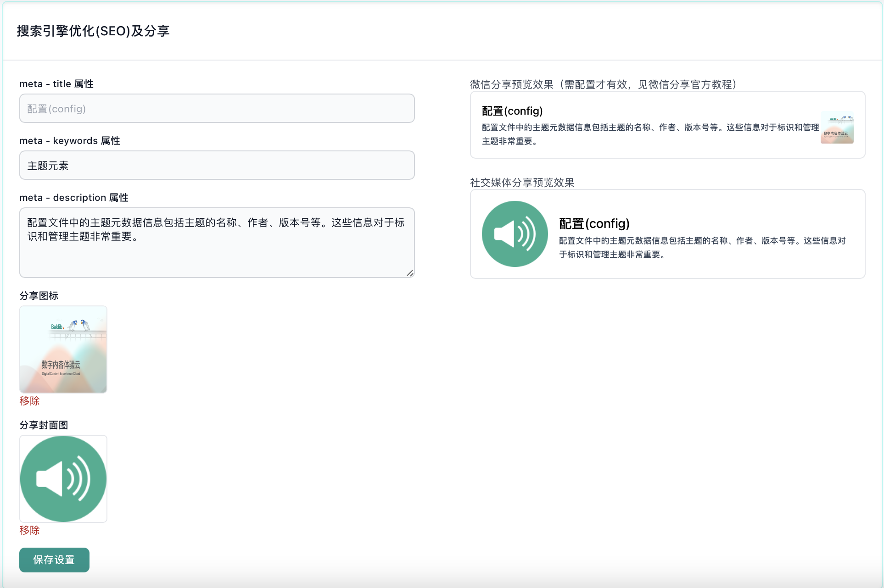The image size is (884, 588).
Task: Click speaker icon in social preview
Action: 515,234
